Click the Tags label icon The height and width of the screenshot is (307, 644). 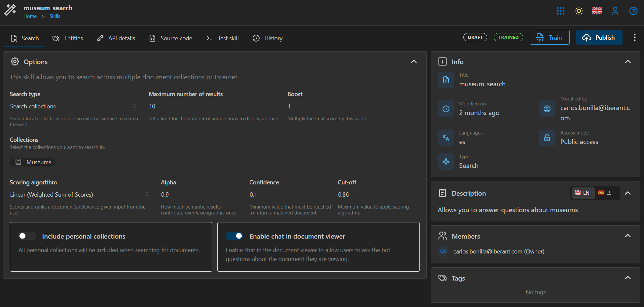point(443,278)
